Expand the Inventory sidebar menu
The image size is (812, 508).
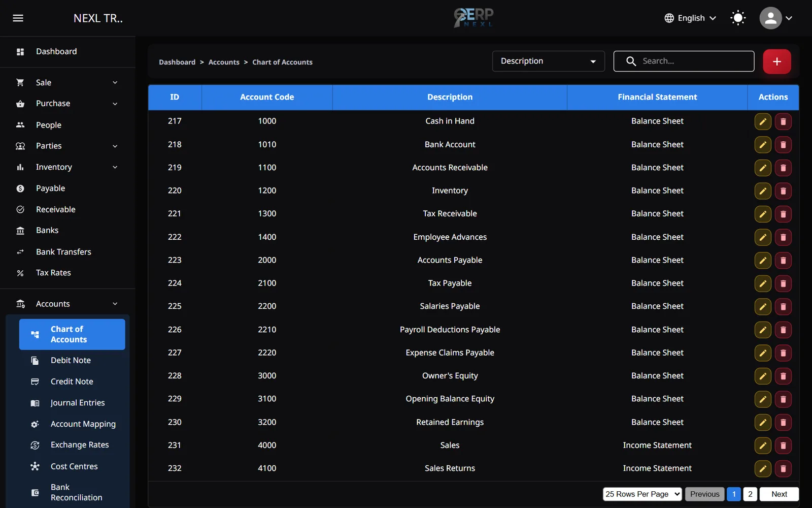67,167
